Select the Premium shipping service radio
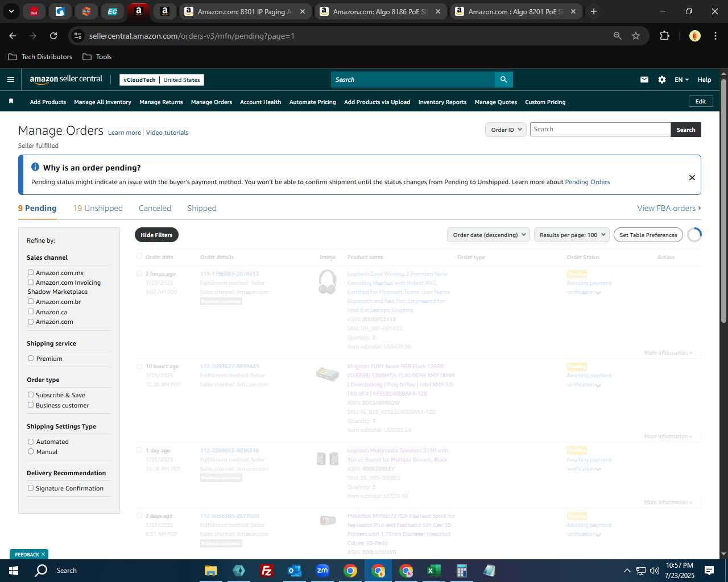The image size is (728, 582). (31, 358)
